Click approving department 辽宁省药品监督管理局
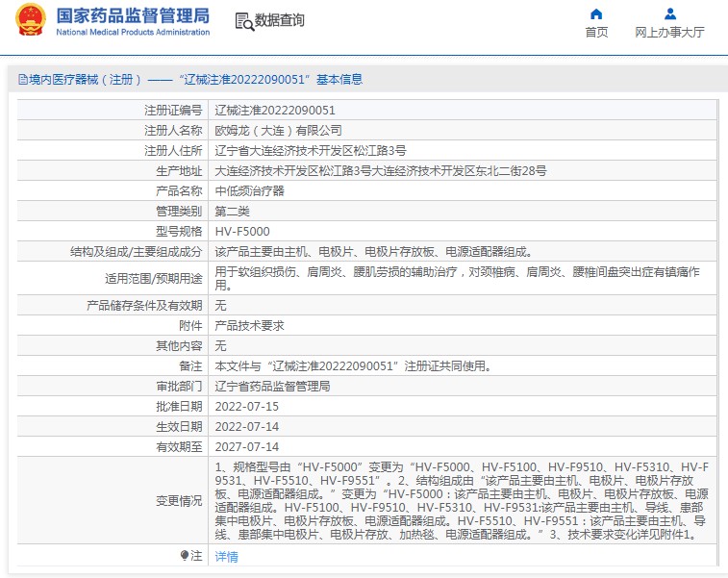Screen dimensions: 728x578 tap(272, 387)
